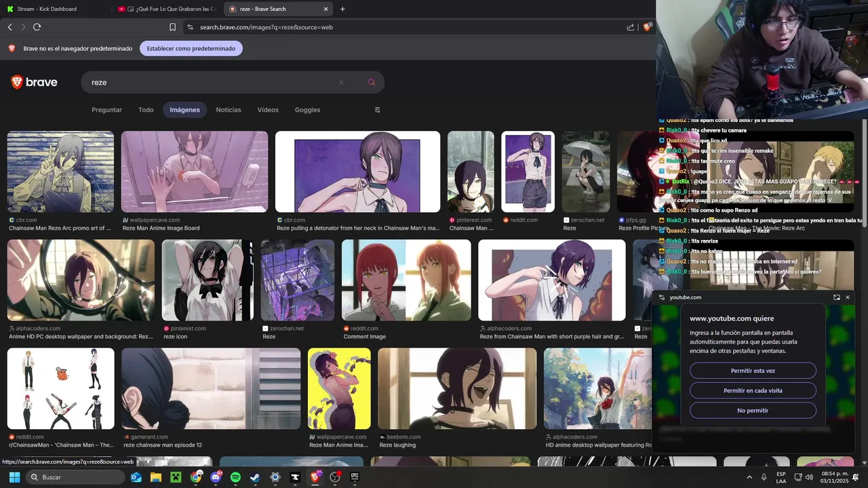Open the gear settings app in taskbar
This screenshot has width=868, height=488.
pos(275,477)
